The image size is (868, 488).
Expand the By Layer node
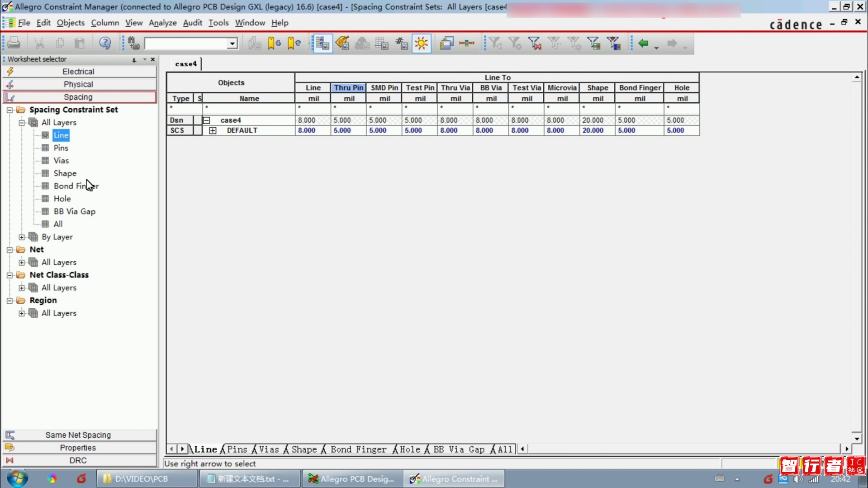tap(22, 237)
